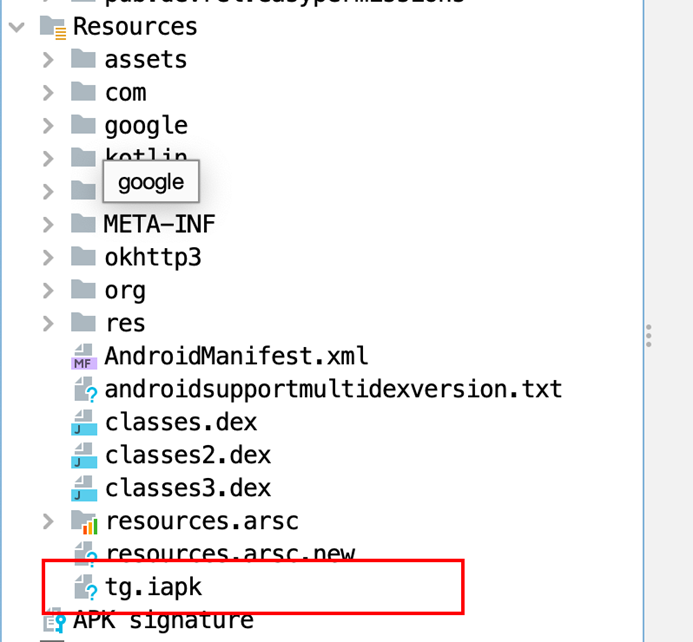Image resolution: width=693 pixels, height=642 pixels.
Task: Expand the okhttp3 folder arrow
Action: click(48, 257)
